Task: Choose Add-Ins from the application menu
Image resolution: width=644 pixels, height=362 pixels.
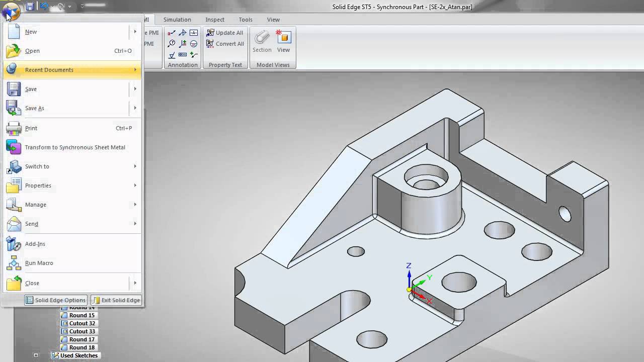Action: [72, 244]
